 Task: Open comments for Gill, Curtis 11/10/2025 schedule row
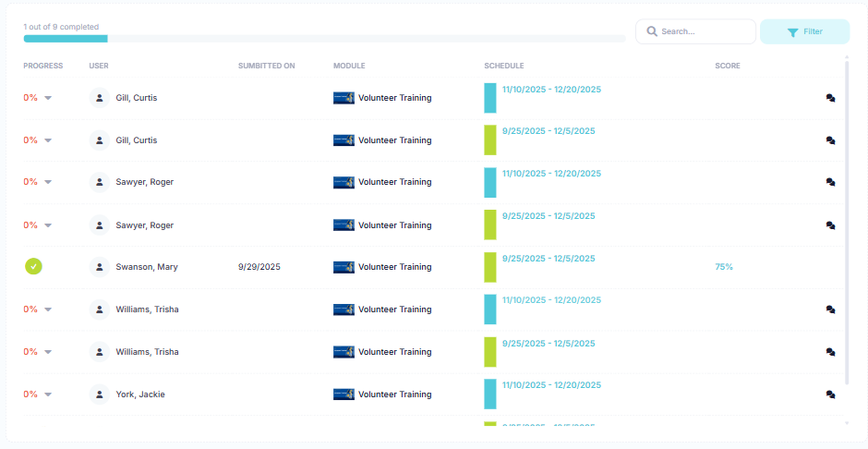tap(830, 98)
